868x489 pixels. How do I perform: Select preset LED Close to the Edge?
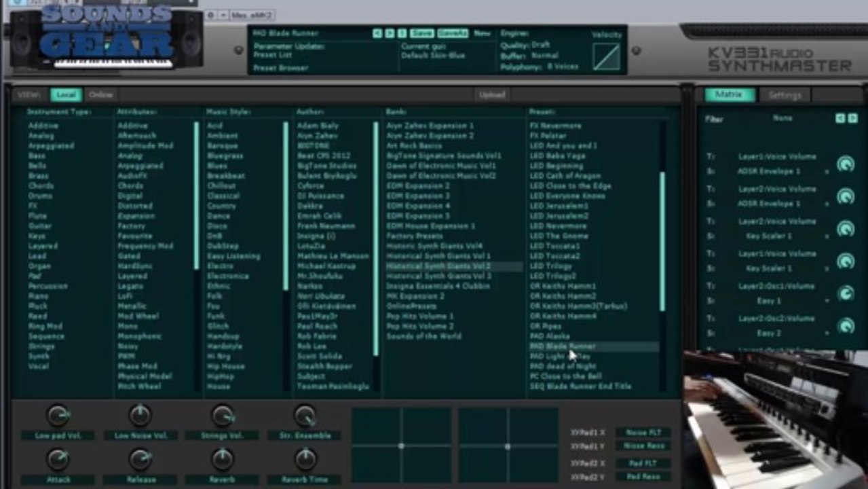(570, 186)
